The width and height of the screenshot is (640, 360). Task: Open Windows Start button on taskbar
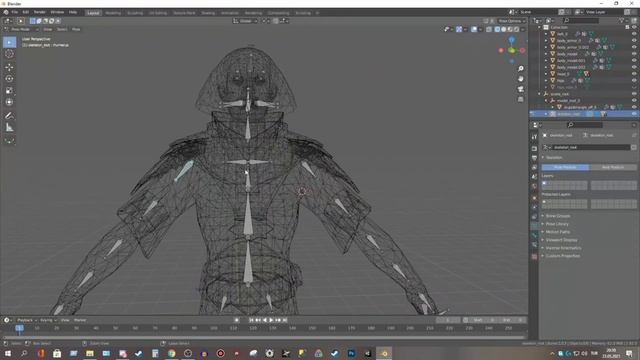[7, 353]
